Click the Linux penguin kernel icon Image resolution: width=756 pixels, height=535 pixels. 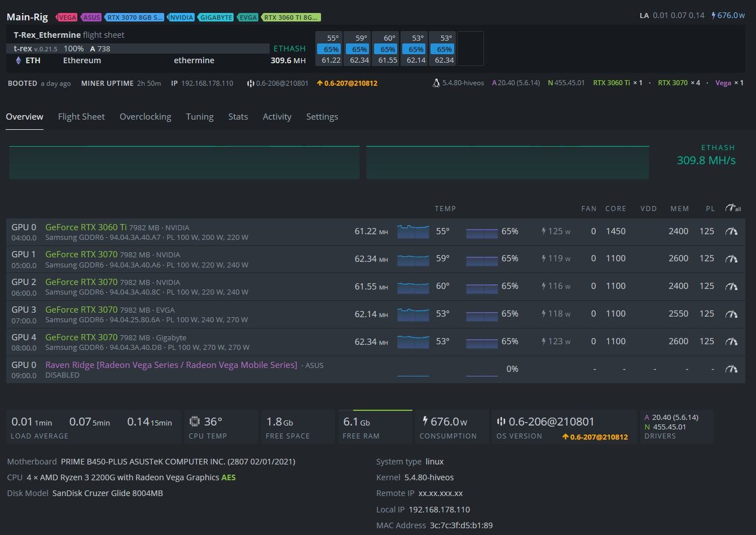click(x=436, y=83)
